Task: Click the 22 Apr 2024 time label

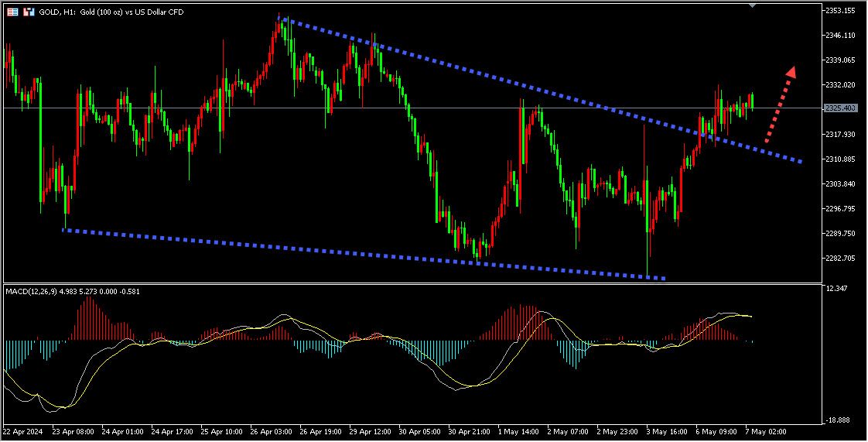Action: tap(23, 430)
